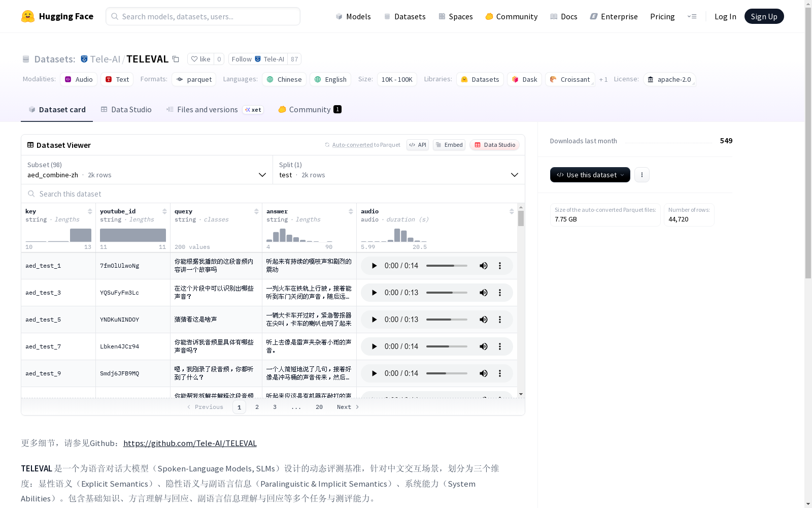Go to Next page in pagination
Viewport: 812px width, 508px height.
(x=348, y=407)
